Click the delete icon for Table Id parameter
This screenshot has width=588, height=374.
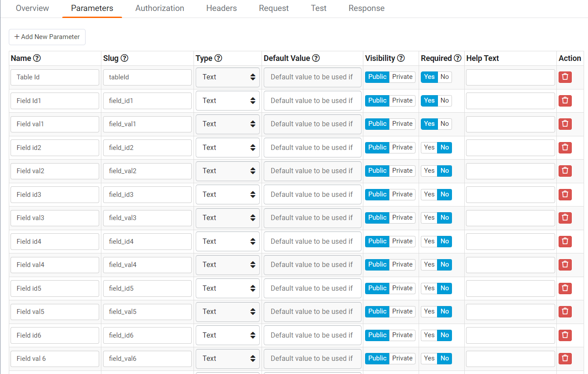click(565, 77)
